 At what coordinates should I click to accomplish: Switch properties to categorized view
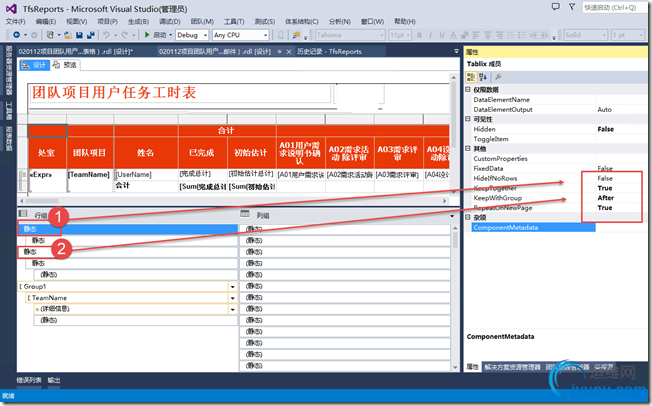click(471, 77)
